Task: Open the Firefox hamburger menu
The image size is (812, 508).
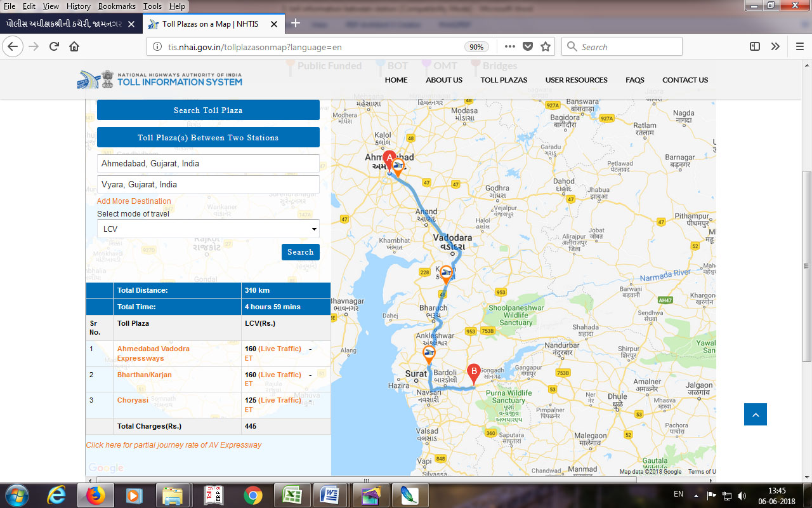Action: tap(799, 46)
